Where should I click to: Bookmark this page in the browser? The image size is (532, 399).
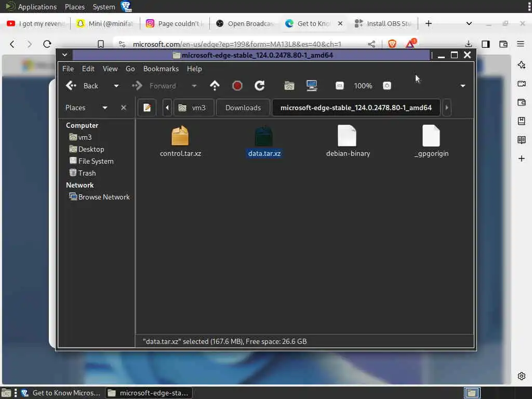pos(101,44)
